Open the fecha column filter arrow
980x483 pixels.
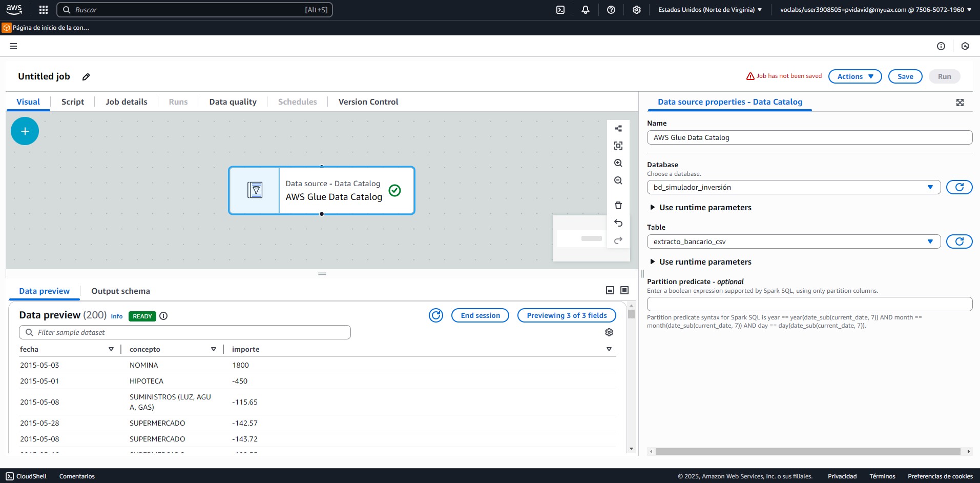pos(111,349)
